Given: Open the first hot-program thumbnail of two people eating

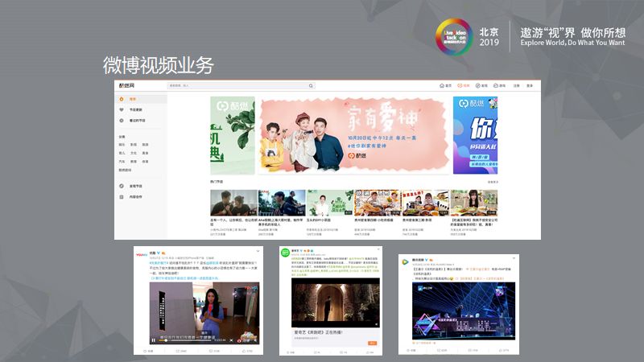Looking at the screenshot, I should 233,203.
